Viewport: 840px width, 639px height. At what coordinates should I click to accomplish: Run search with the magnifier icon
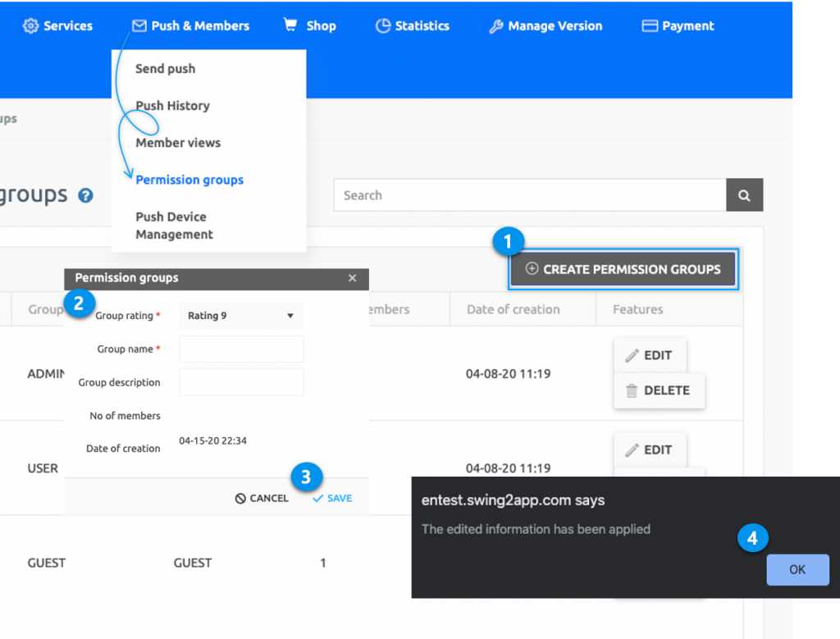(x=743, y=194)
